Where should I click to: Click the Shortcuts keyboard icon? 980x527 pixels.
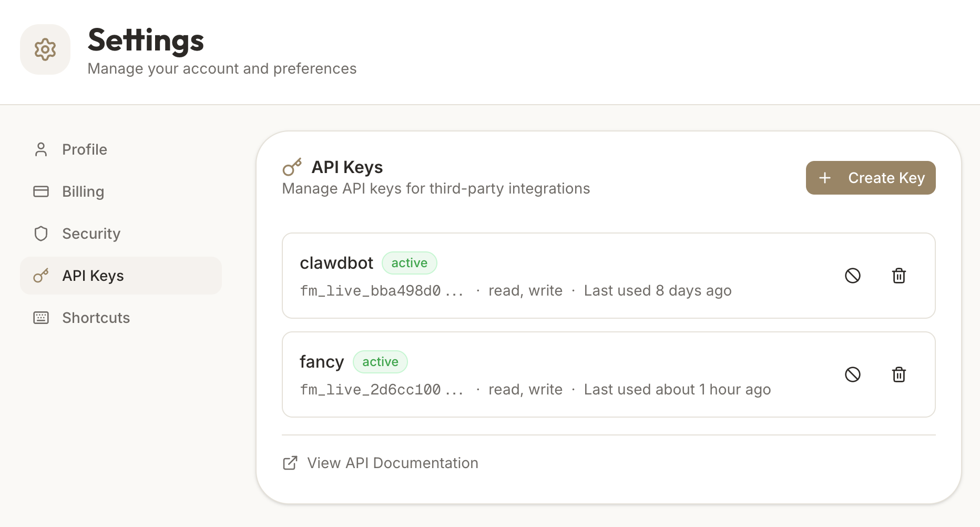tap(41, 318)
